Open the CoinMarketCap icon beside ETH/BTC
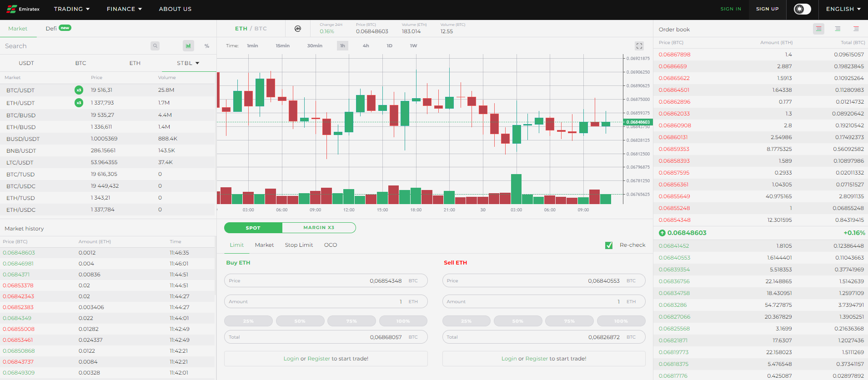Viewport: 868px width, 380px height. click(298, 29)
